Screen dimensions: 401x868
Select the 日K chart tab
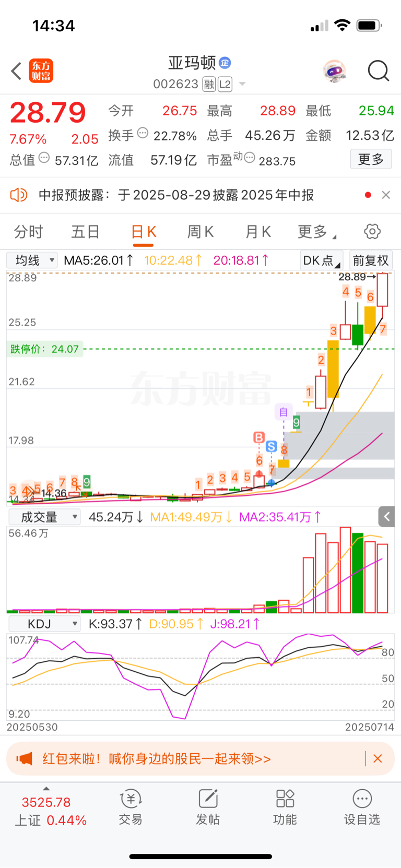144,232
